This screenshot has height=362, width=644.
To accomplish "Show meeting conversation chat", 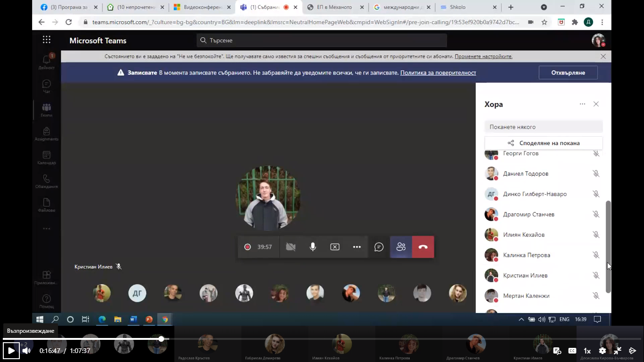I will click(x=379, y=247).
